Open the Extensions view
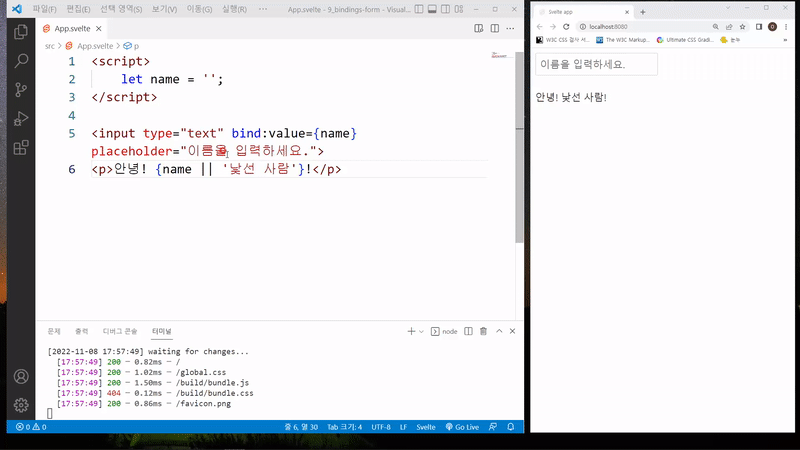 point(21,148)
